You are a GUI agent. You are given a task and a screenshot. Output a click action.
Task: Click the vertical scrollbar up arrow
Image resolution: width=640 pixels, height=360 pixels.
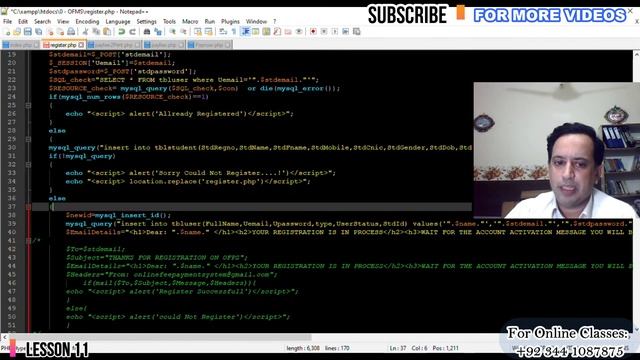(x=636, y=54)
